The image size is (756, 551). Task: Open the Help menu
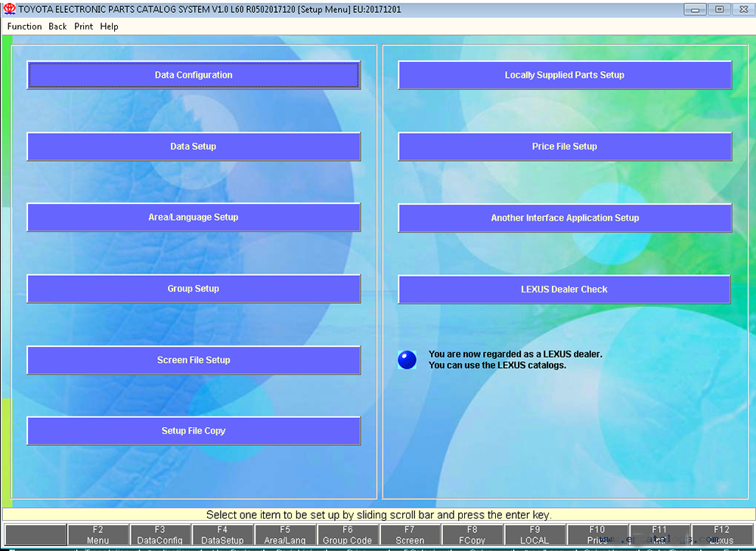(x=109, y=26)
